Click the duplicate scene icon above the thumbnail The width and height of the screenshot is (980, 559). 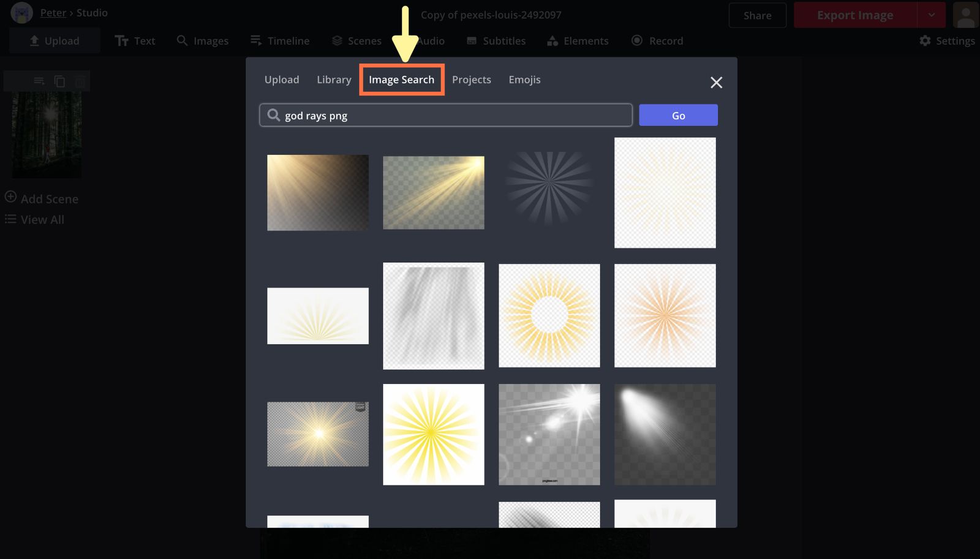pyautogui.click(x=59, y=80)
